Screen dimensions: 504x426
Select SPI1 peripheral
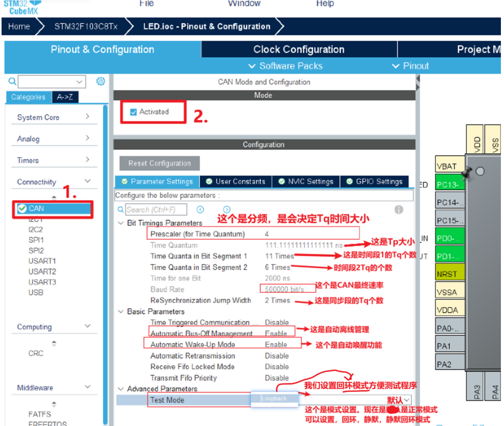pos(36,240)
